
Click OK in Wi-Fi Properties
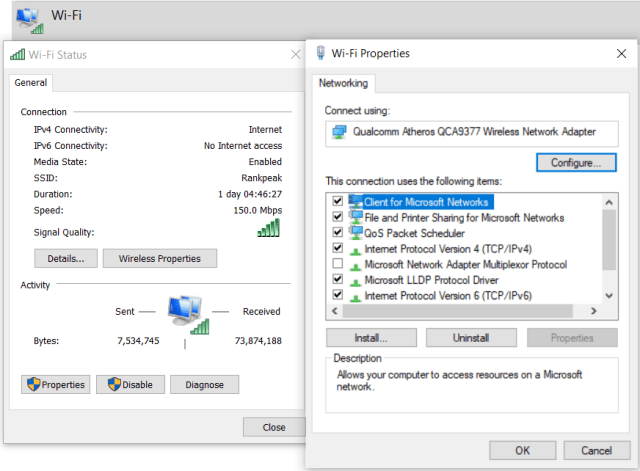click(522, 450)
